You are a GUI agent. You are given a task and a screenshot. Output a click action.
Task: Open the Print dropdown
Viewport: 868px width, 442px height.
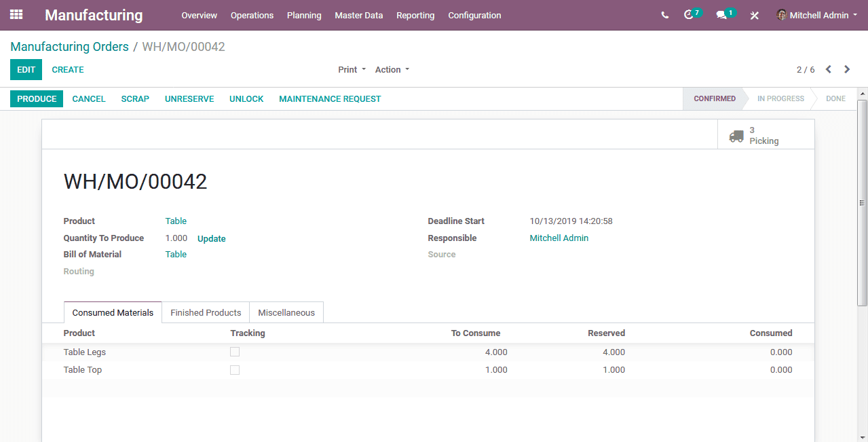352,69
